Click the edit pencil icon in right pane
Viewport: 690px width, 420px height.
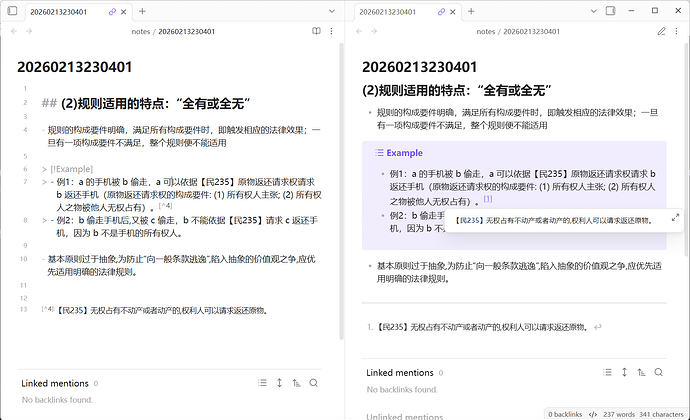pyautogui.click(x=661, y=31)
